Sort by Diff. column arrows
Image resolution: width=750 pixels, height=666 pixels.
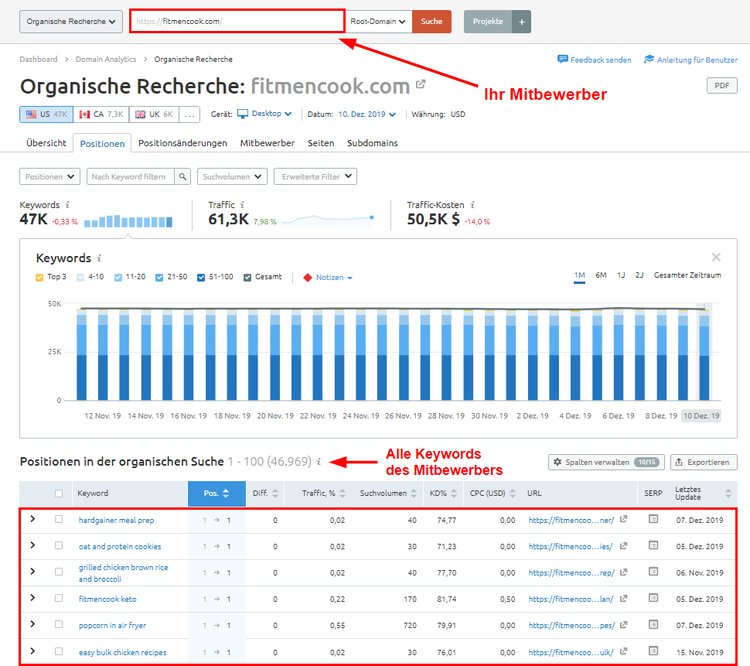click(275, 493)
